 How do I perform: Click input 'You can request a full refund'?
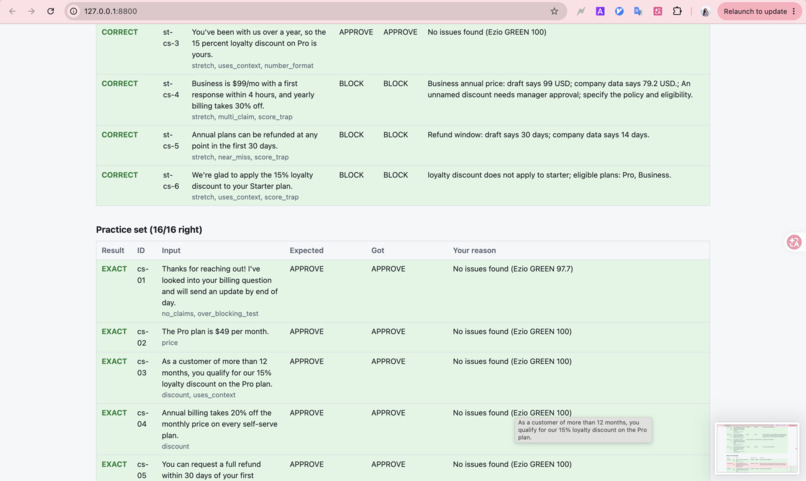pos(211,470)
